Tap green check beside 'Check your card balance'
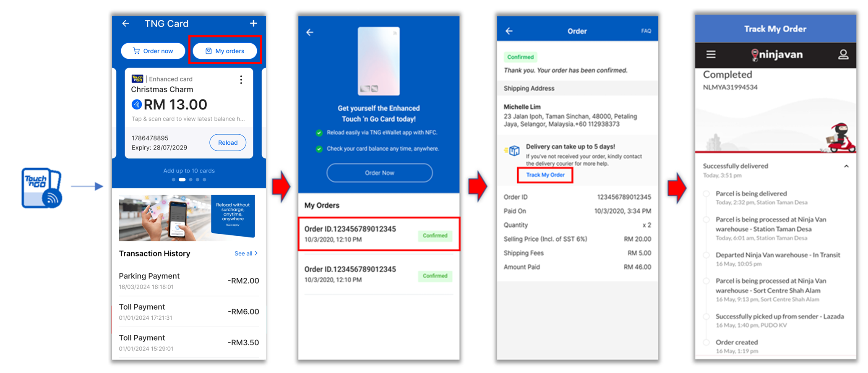Viewport: 868px width, 373px height. pyautogui.click(x=319, y=149)
